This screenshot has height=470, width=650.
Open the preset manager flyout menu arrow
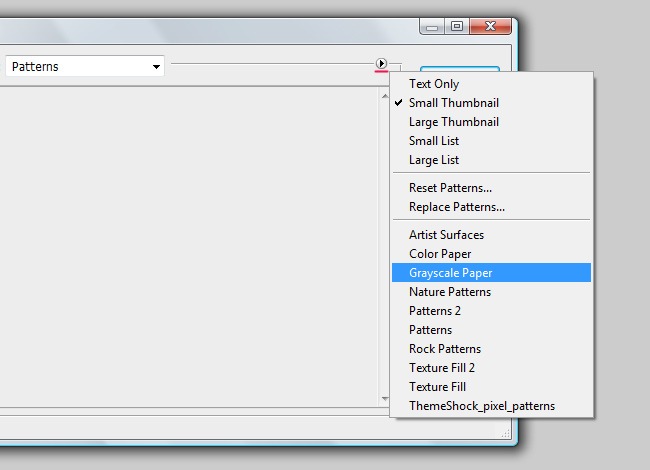coord(381,64)
